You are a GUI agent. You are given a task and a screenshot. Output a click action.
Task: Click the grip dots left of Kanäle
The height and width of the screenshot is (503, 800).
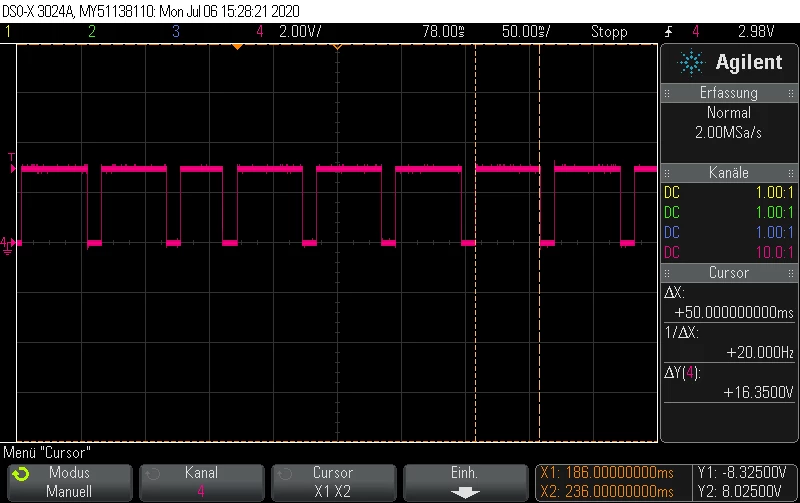667,173
